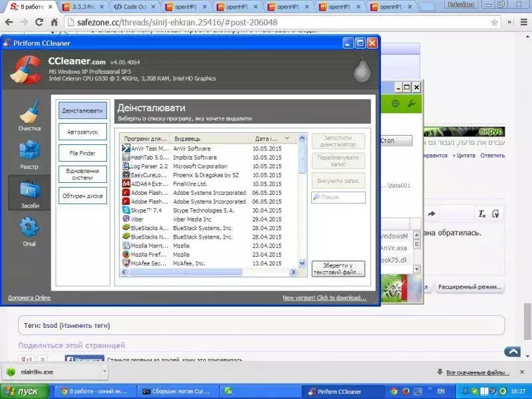Switch to the Деінсталювати tab

pos(82,110)
